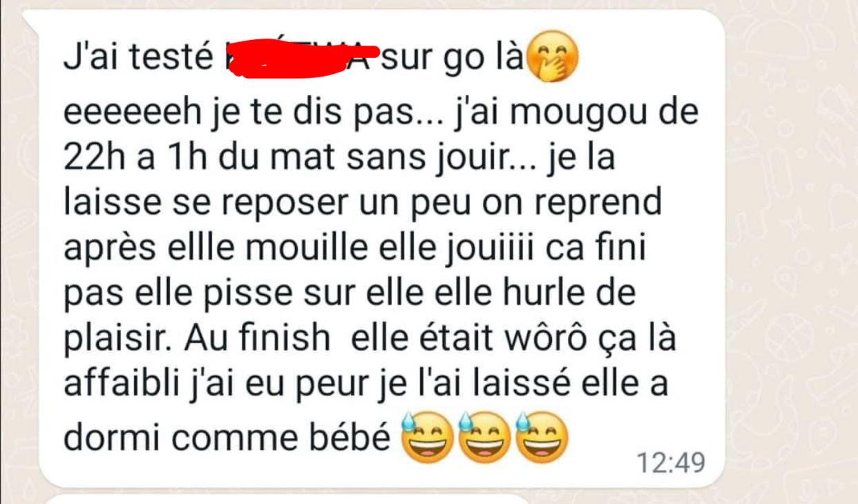Click the 12:49 message timestamp
Viewport: 858px width, 504px height.
pyautogui.click(x=670, y=462)
